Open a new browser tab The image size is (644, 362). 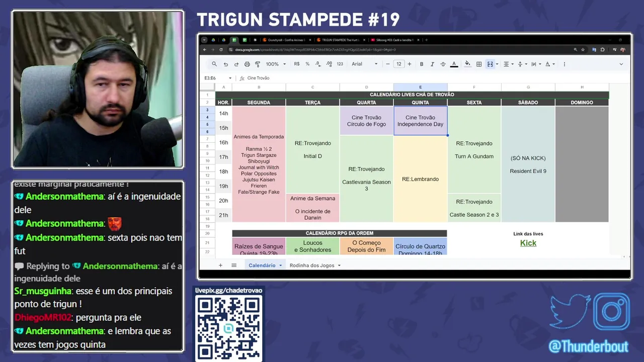click(x=426, y=40)
